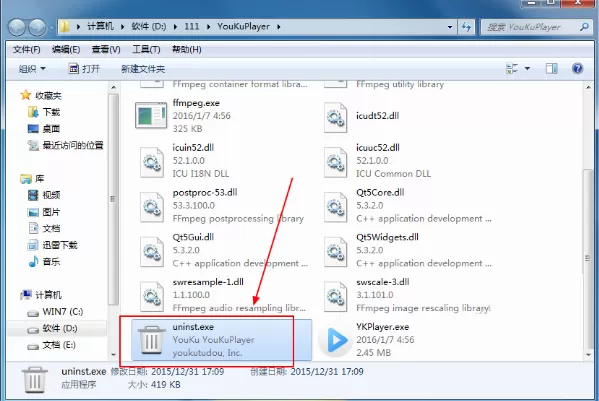Image resolution: width=599 pixels, height=401 pixels.
Task: Click the search magnifier icon
Action: pos(584,27)
